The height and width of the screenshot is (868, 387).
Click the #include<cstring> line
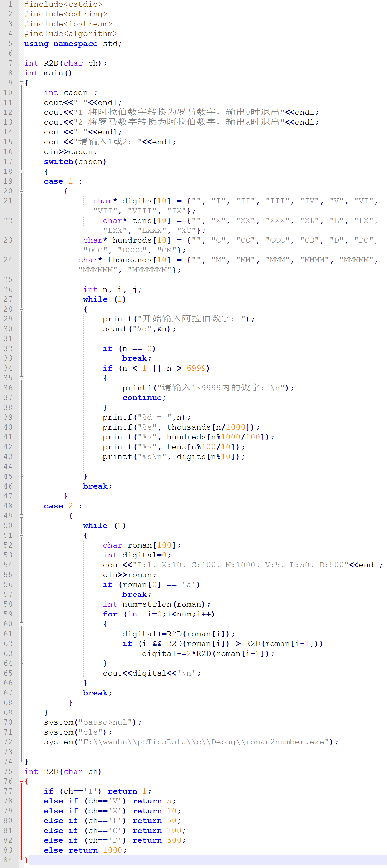[66, 14]
